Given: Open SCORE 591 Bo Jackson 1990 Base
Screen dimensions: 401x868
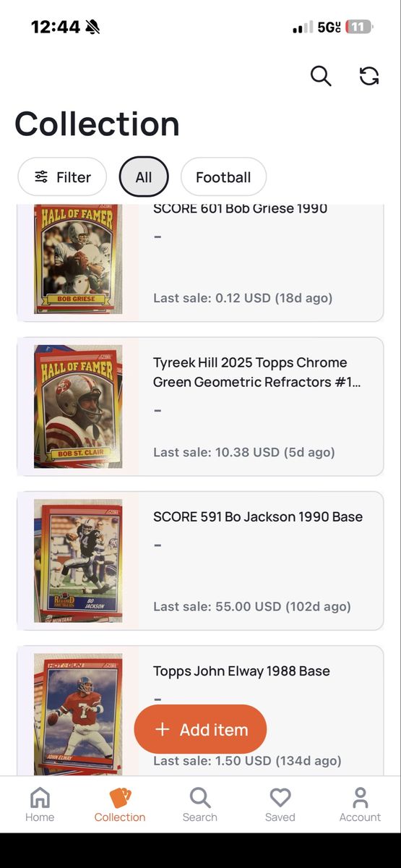Looking at the screenshot, I should coord(200,561).
